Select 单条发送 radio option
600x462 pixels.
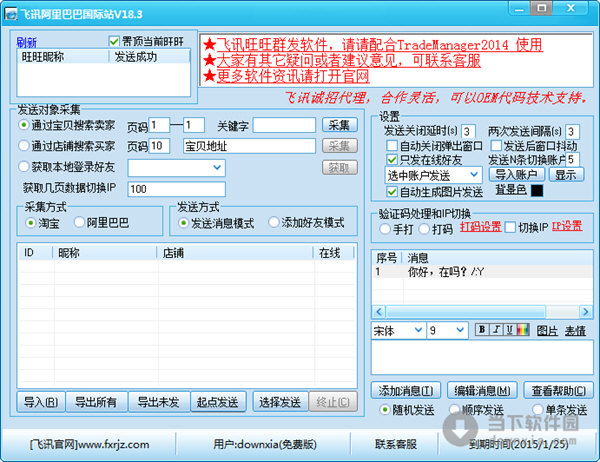tap(537, 410)
